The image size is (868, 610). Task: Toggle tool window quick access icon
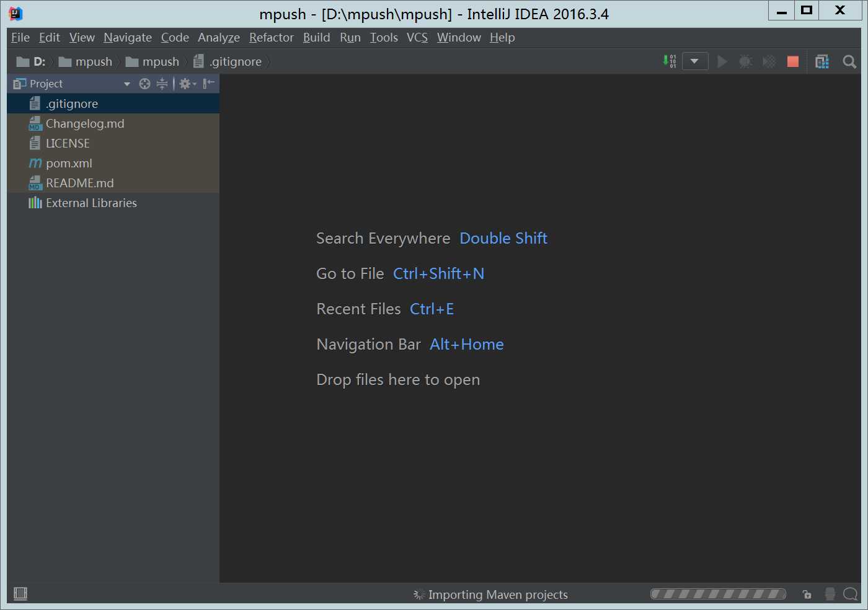click(x=20, y=594)
